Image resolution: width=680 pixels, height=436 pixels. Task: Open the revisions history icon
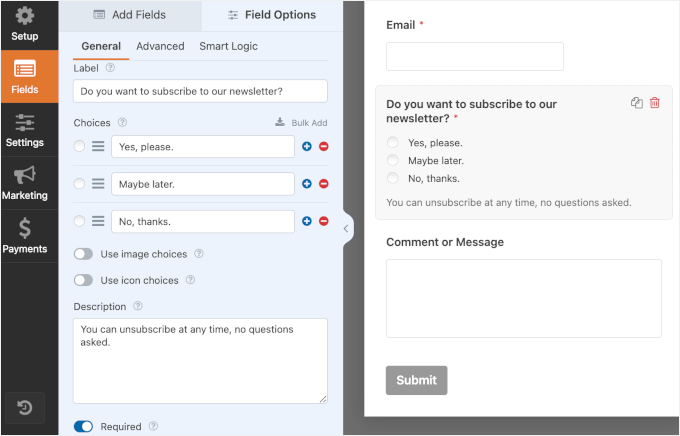pos(25,408)
